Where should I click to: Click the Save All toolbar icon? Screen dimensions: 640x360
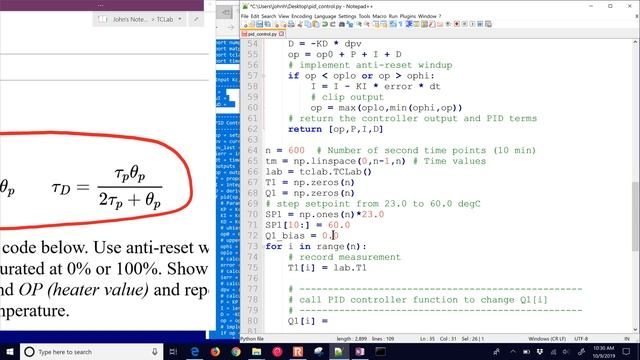click(267, 24)
